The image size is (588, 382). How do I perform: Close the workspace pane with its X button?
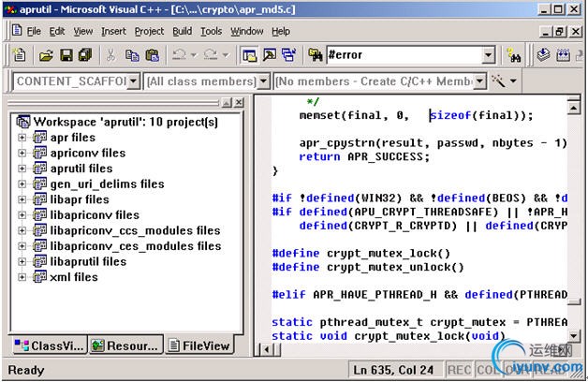pyautogui.click(x=239, y=102)
